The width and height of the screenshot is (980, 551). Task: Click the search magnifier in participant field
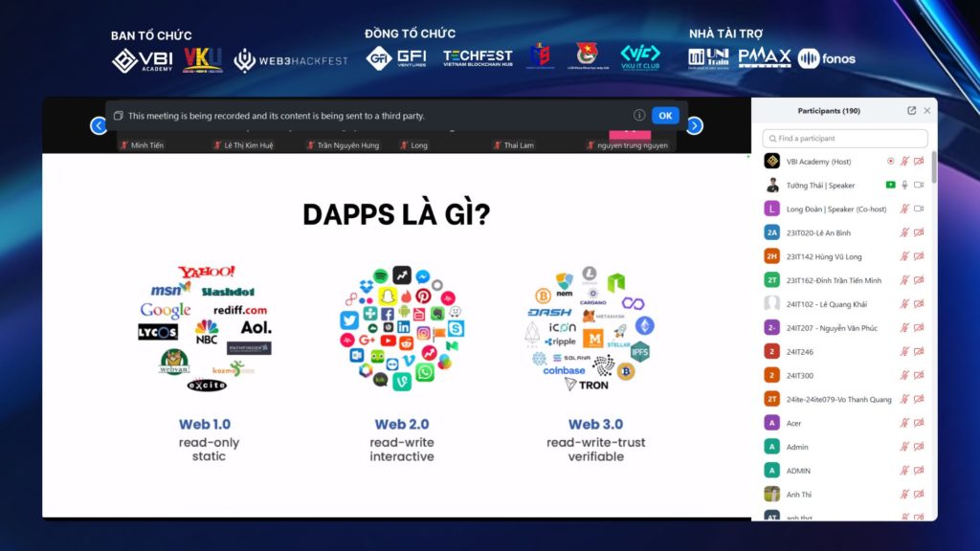[772, 139]
